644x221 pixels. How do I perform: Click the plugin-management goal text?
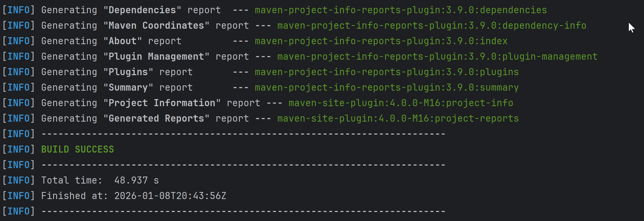click(437, 57)
